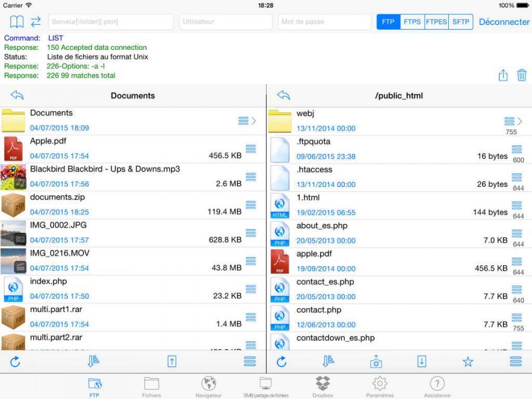Click the trash icon to clear log
The height and width of the screenshot is (399, 532).
pos(521,75)
